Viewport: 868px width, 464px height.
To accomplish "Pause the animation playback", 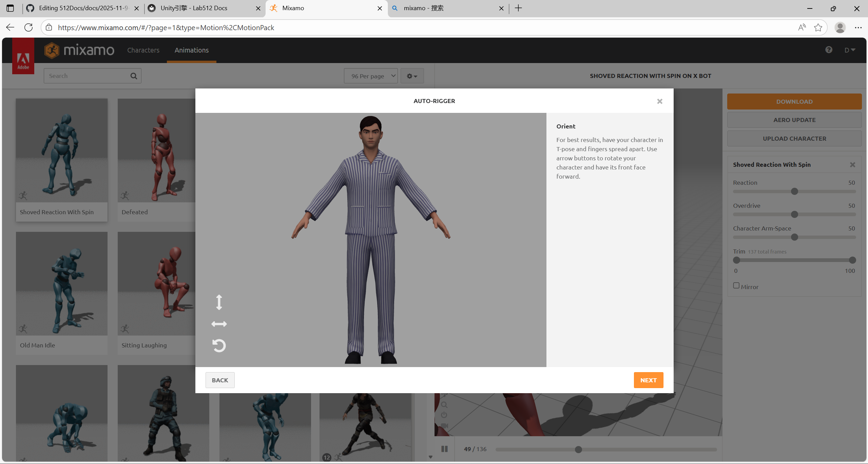I will click(444, 449).
